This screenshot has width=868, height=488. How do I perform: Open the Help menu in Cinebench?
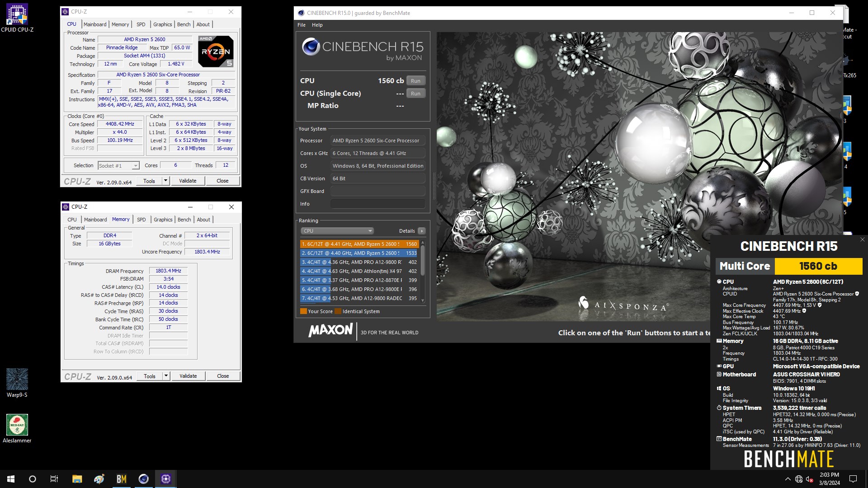tap(317, 25)
